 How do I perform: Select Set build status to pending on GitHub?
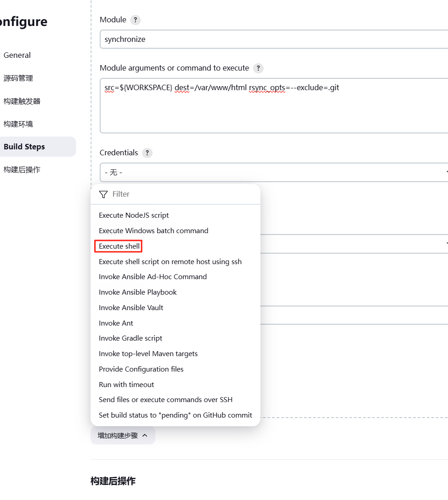point(175,415)
